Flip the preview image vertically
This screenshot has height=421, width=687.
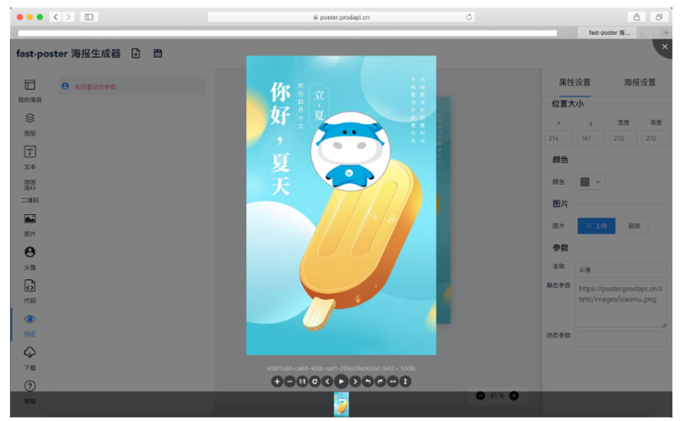(x=406, y=381)
